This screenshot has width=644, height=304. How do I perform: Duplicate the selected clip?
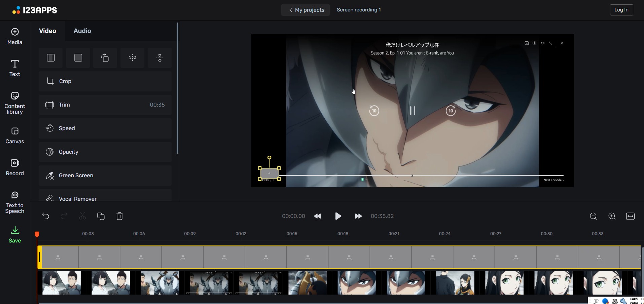click(x=101, y=216)
